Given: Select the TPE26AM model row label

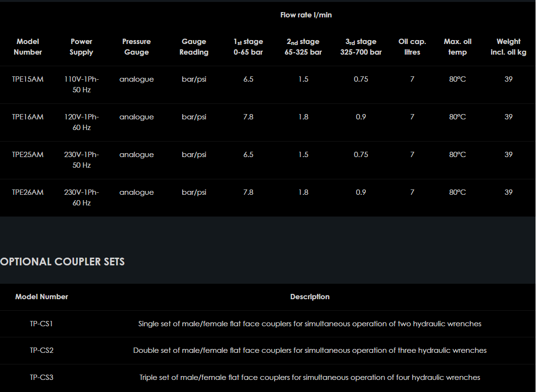Looking at the screenshot, I should coord(28,192).
